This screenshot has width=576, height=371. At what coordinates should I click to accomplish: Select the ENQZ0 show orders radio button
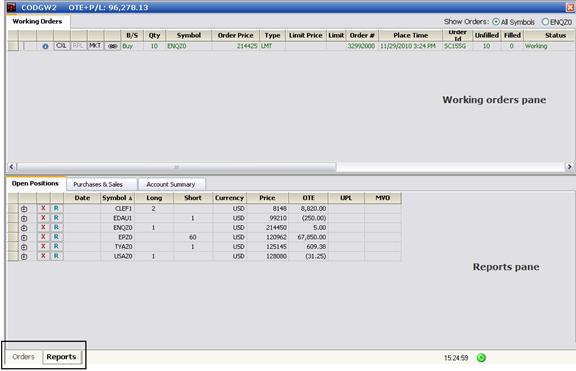click(545, 22)
